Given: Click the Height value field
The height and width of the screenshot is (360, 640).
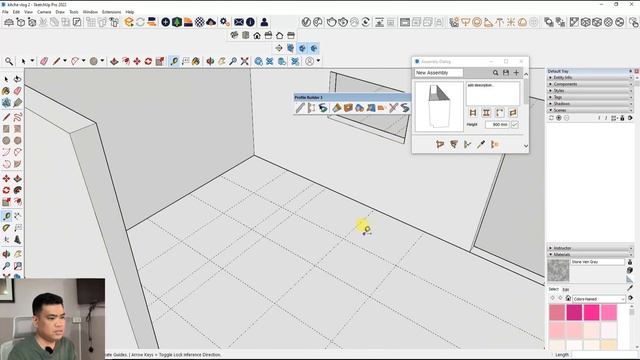Looking at the screenshot, I should pos(497,124).
